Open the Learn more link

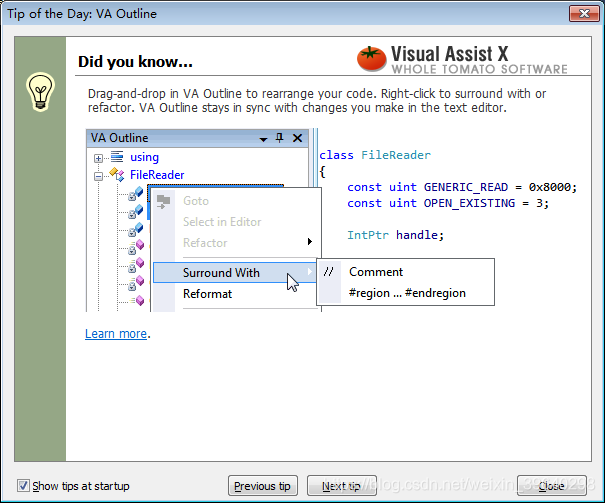[116, 334]
